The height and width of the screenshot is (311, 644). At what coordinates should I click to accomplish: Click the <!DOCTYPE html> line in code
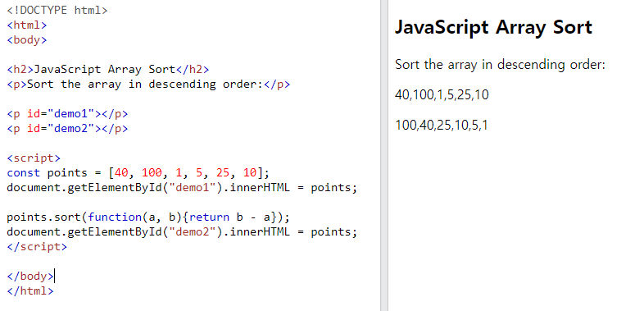(57, 11)
